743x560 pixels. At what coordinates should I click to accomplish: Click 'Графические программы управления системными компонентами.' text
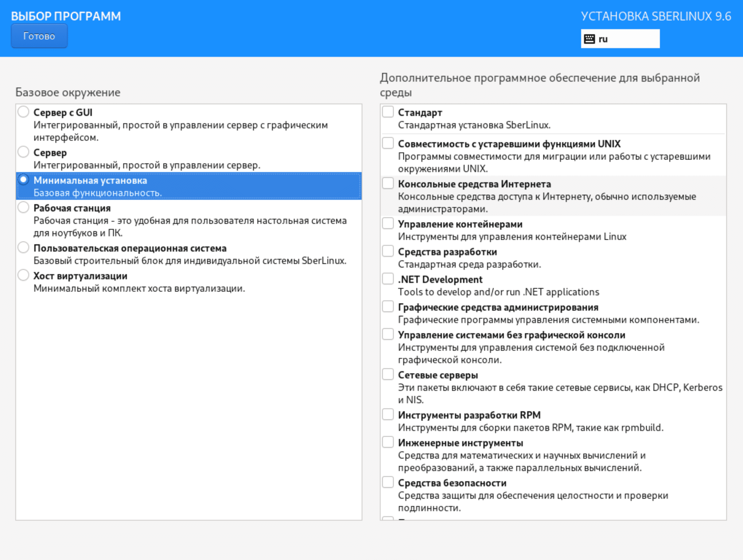click(549, 320)
